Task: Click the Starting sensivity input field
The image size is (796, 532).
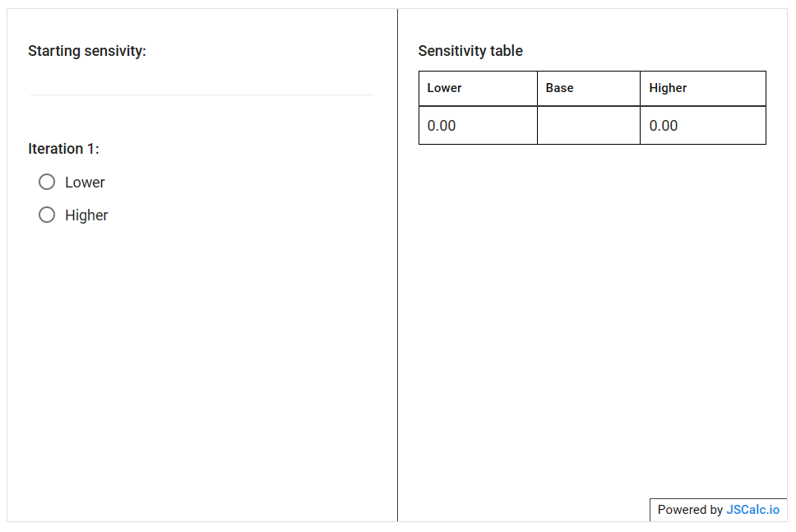Action: [x=202, y=81]
